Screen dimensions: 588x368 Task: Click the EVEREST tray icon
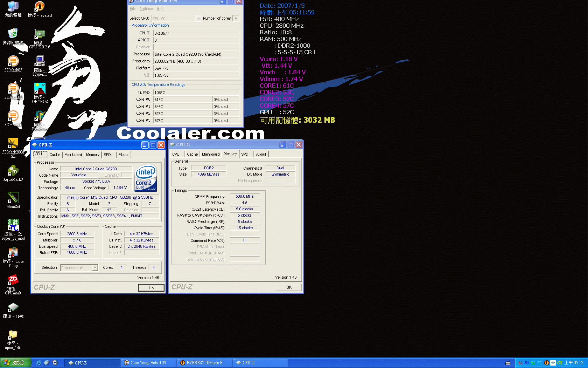(x=546, y=363)
